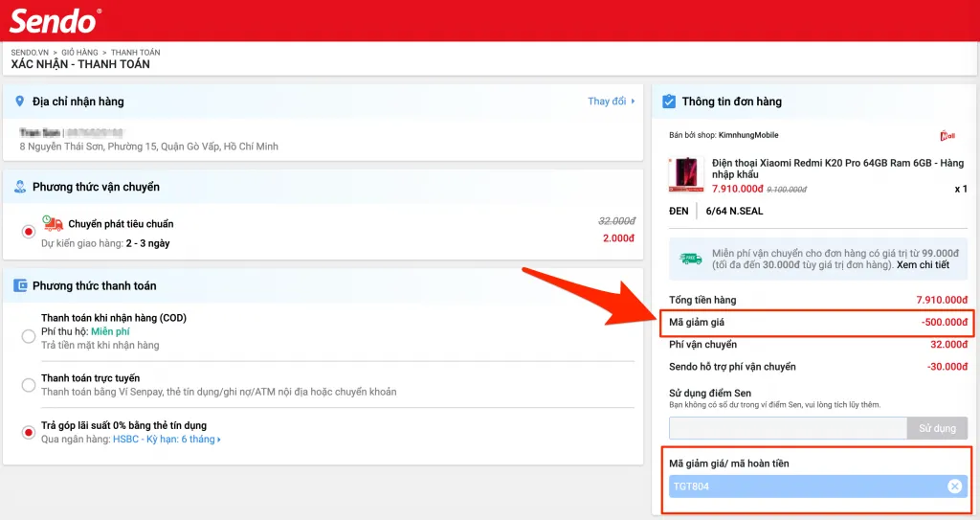Open the Xiaomi Redmi K20 Pro thumbnail

pos(686,174)
